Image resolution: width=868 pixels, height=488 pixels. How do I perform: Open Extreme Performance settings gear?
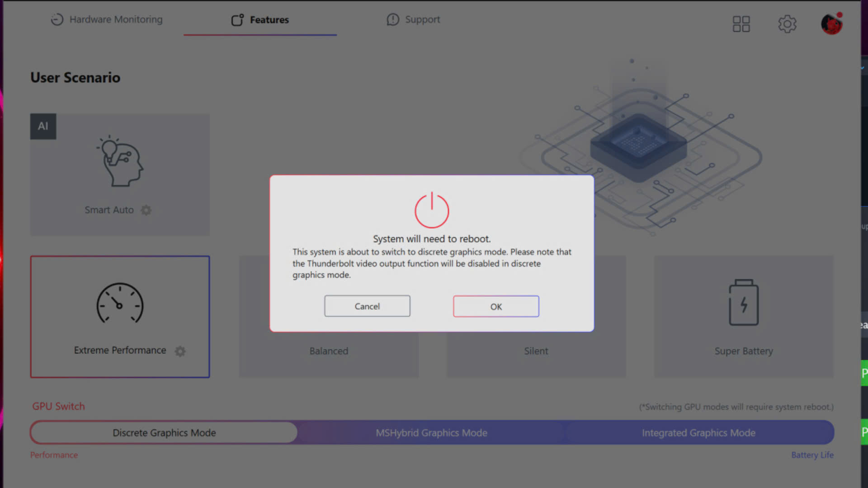point(180,351)
